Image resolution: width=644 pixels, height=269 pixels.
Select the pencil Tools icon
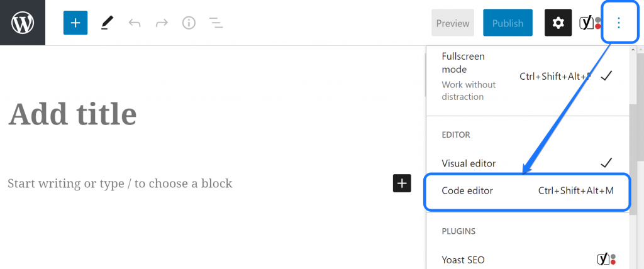pos(107,23)
